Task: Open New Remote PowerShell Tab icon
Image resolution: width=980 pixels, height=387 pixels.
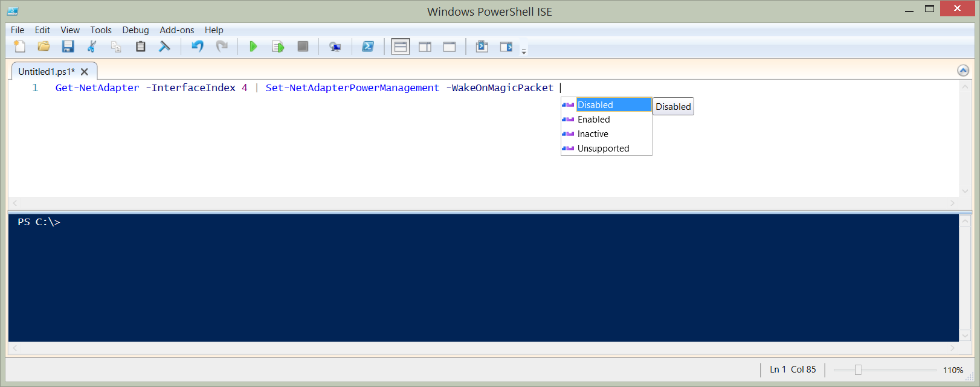Action: tap(335, 46)
